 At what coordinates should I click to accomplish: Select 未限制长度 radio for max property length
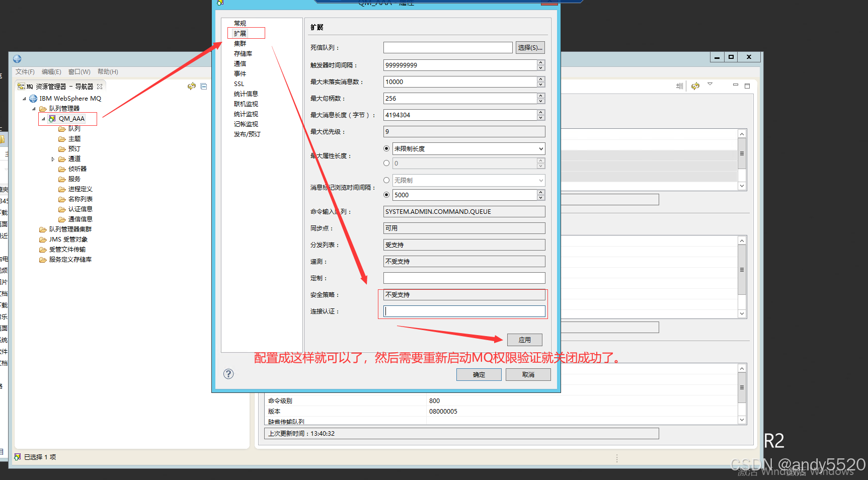386,148
